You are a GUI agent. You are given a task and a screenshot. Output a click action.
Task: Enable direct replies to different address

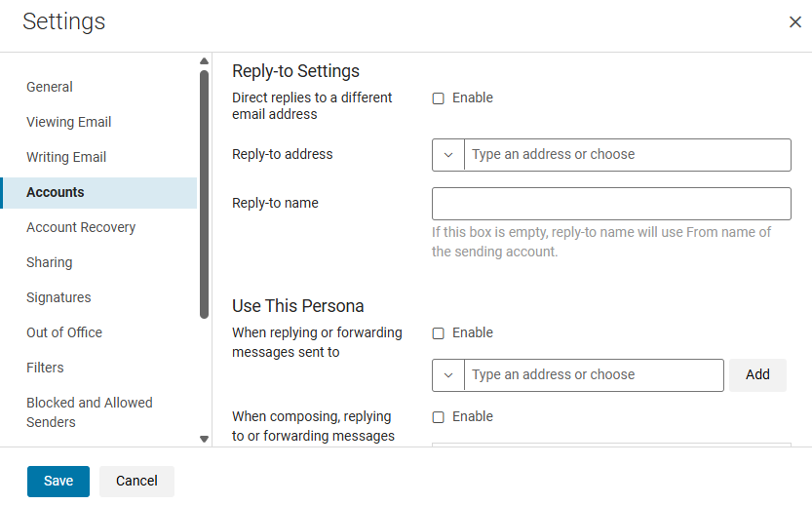pos(439,98)
